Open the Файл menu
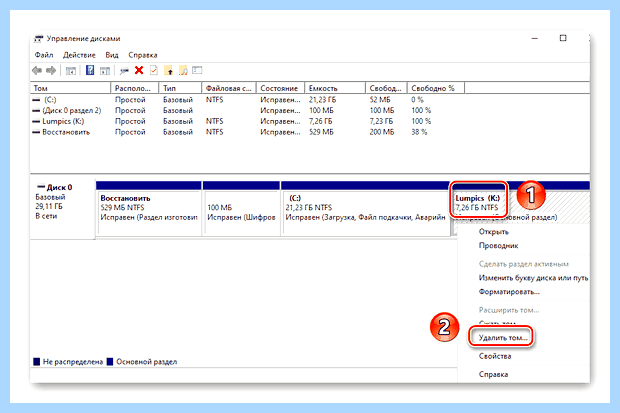Image resolution: width=620 pixels, height=413 pixels. click(x=44, y=55)
